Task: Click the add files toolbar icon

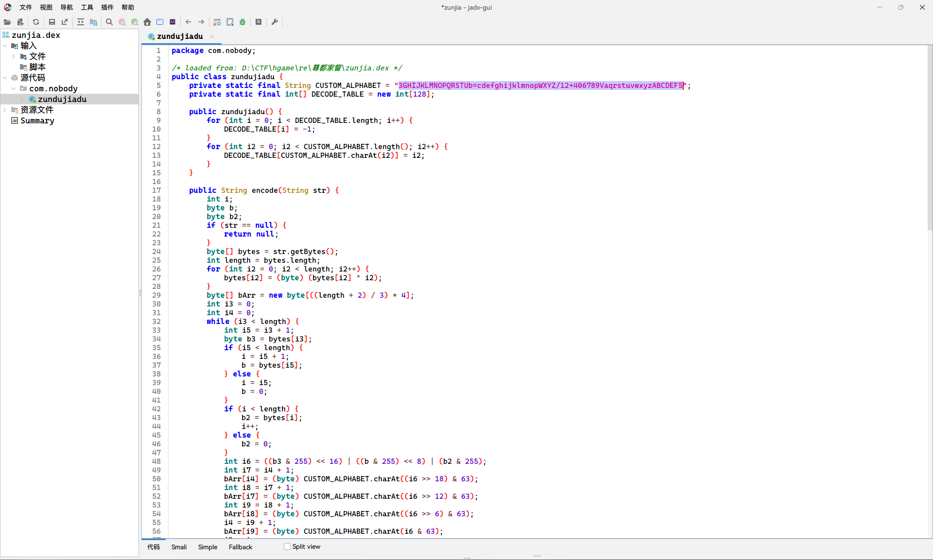Action: (x=20, y=22)
